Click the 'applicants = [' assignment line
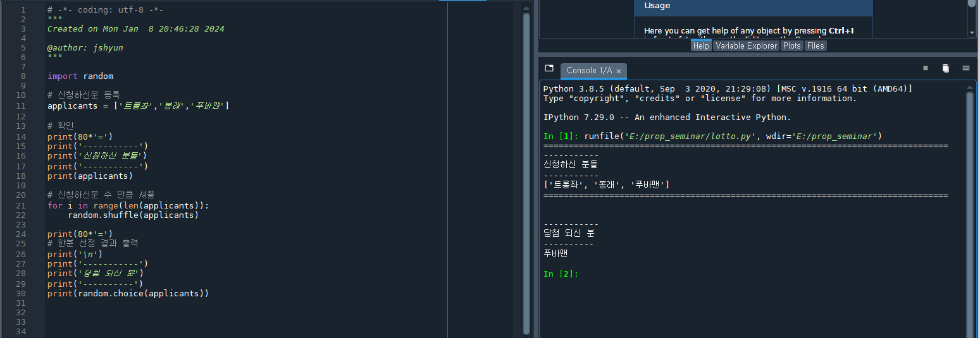This screenshot has height=338, width=980. click(138, 106)
